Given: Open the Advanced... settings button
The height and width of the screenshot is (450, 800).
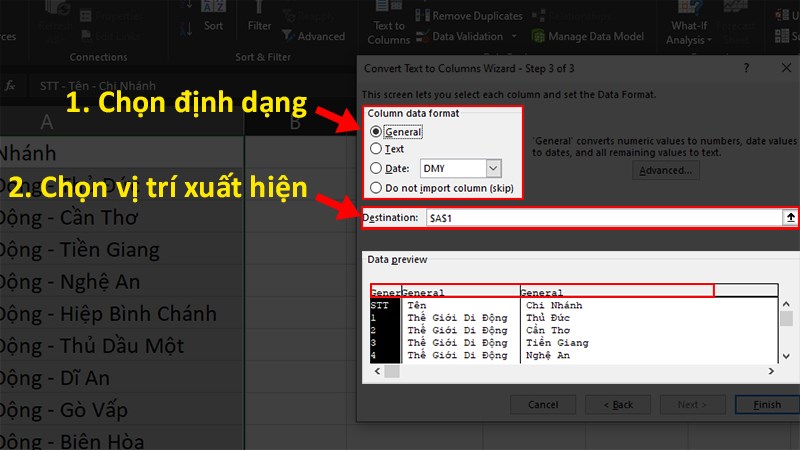Looking at the screenshot, I should click(x=665, y=170).
